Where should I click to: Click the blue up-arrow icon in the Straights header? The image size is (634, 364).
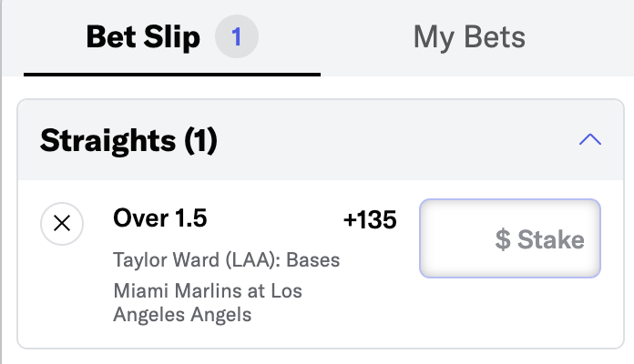590,139
